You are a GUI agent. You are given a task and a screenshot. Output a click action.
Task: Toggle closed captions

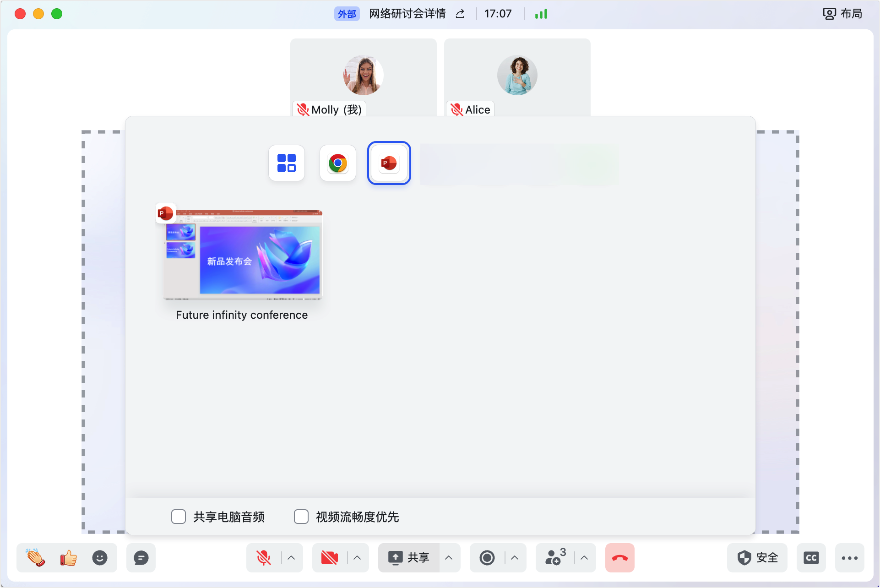(x=811, y=557)
